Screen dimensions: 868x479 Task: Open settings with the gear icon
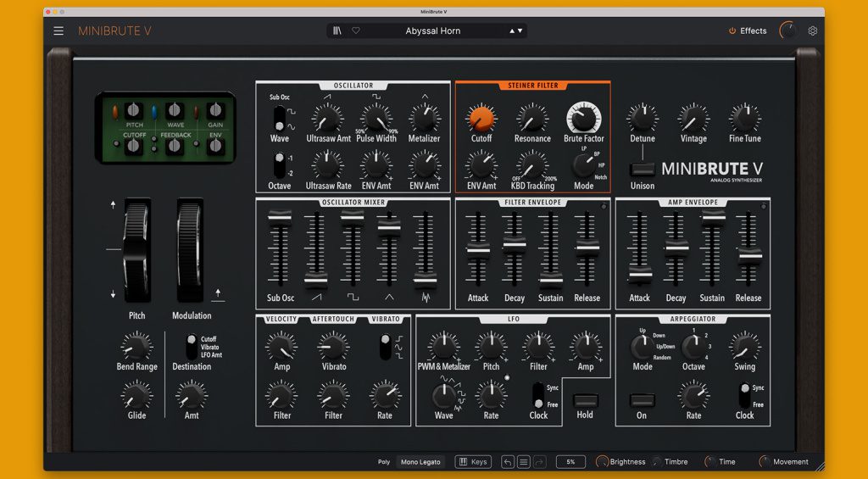pyautogui.click(x=812, y=31)
